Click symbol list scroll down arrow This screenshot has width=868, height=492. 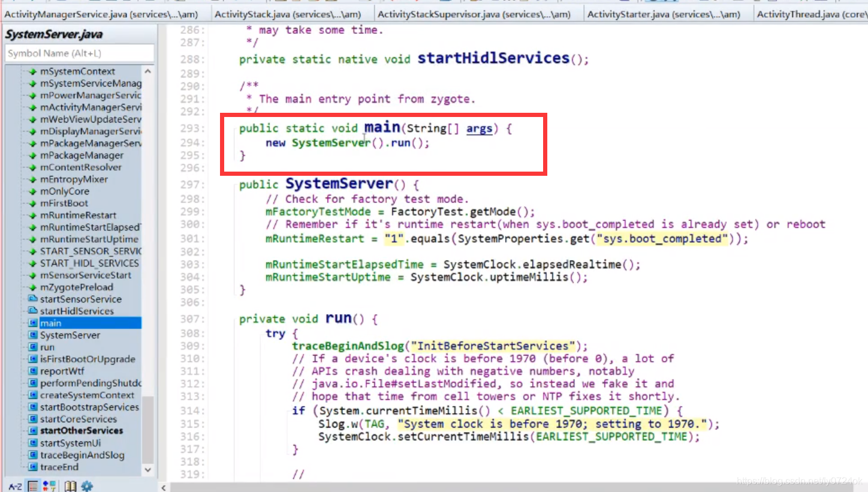pyautogui.click(x=148, y=470)
